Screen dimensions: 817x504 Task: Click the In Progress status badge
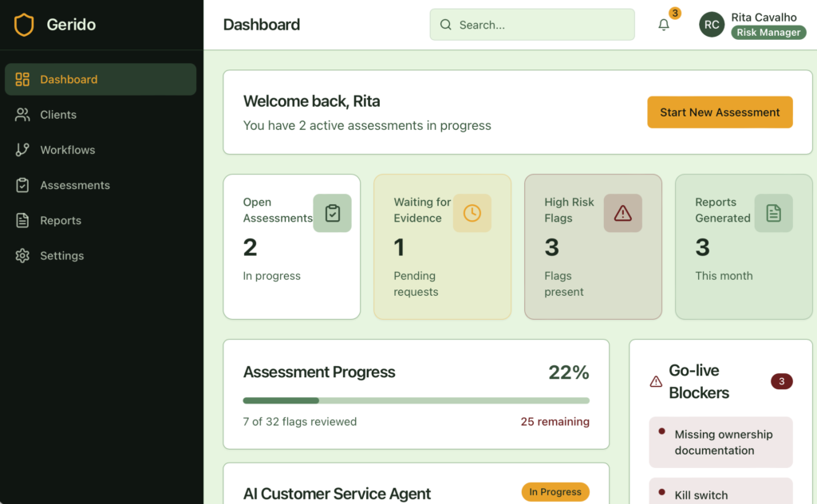pos(555,492)
